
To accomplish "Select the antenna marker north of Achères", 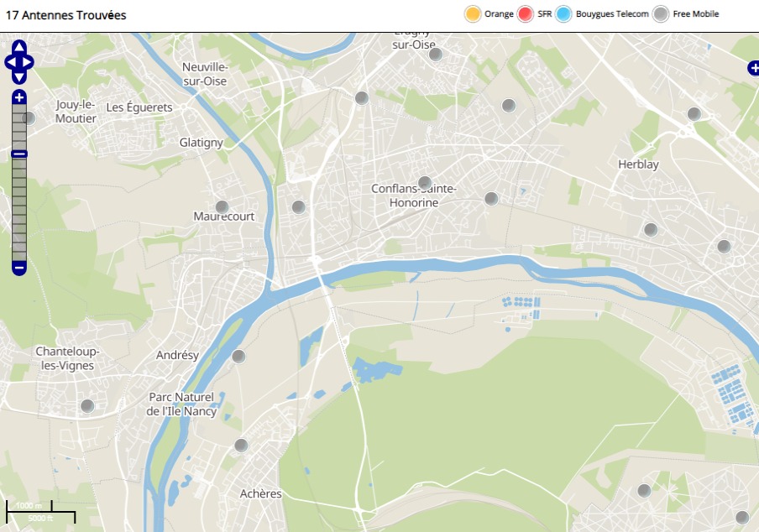I will [x=241, y=445].
